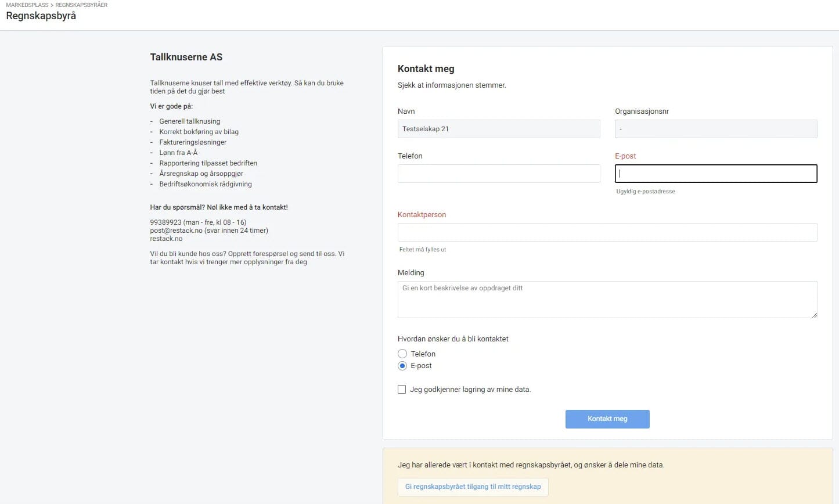This screenshot has height=504, width=839.
Task: Click into the E-post input field
Action: 715,174
